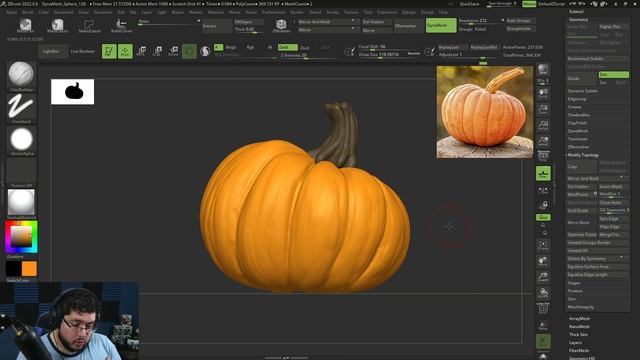This screenshot has width=640, height=360.
Task: Toggle the green DynaMesh button
Action: tap(441, 25)
